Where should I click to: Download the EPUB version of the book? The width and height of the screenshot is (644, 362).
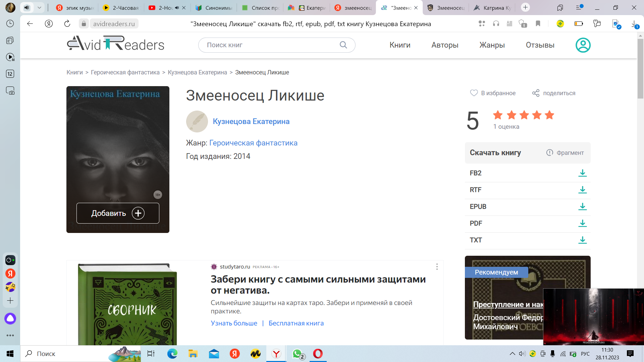coord(582,206)
